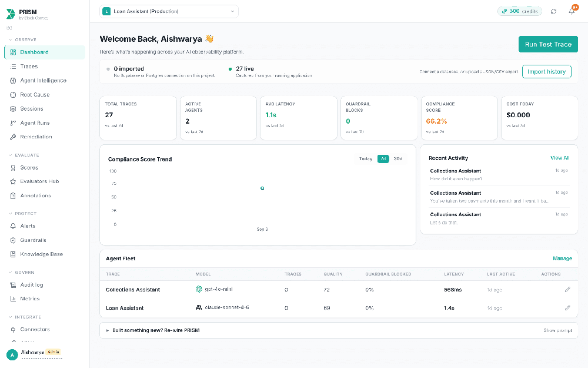The image size is (588, 368).
Task: Click the Audit log icon
Action: click(x=13, y=285)
